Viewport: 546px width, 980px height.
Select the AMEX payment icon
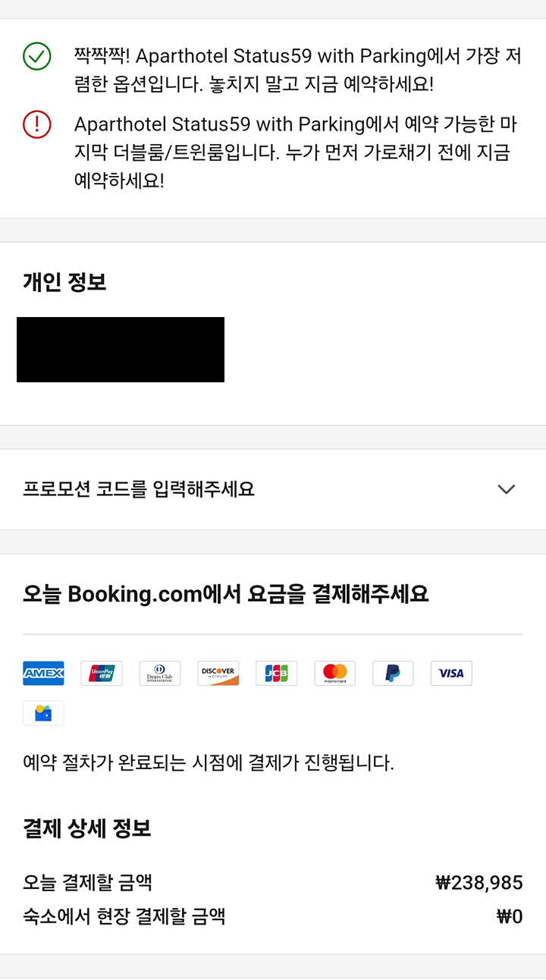pos(43,673)
